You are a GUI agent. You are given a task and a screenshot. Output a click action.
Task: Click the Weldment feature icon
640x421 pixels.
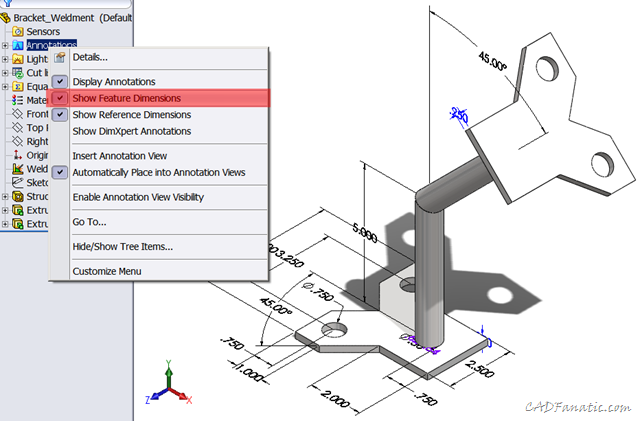tap(18, 169)
